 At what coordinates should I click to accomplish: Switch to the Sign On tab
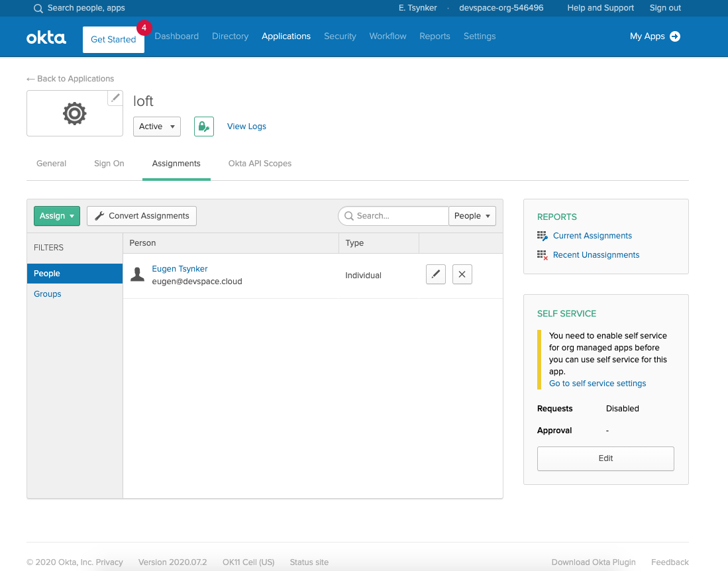(x=109, y=163)
